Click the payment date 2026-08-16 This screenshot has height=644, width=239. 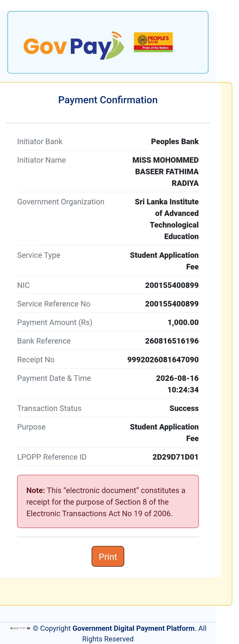[x=177, y=378]
